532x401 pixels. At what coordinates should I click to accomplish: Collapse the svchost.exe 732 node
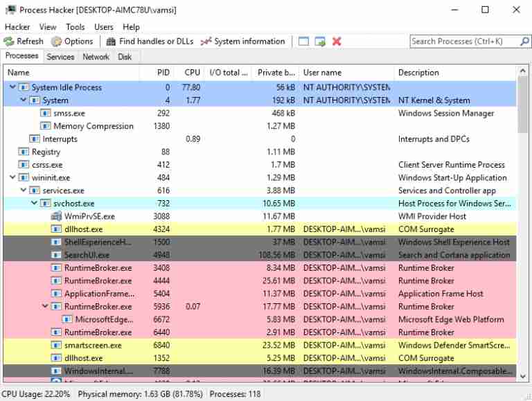click(34, 203)
